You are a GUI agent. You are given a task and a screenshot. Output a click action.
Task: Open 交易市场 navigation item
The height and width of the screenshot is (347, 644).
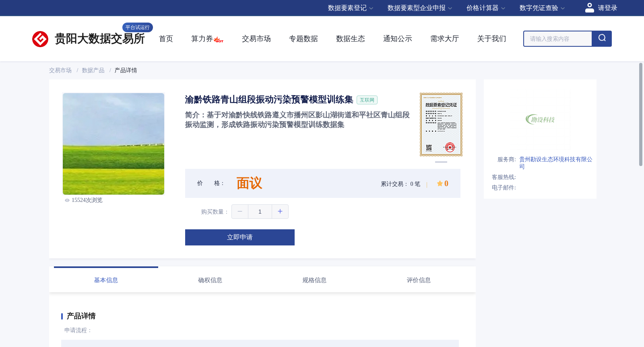pyautogui.click(x=256, y=39)
